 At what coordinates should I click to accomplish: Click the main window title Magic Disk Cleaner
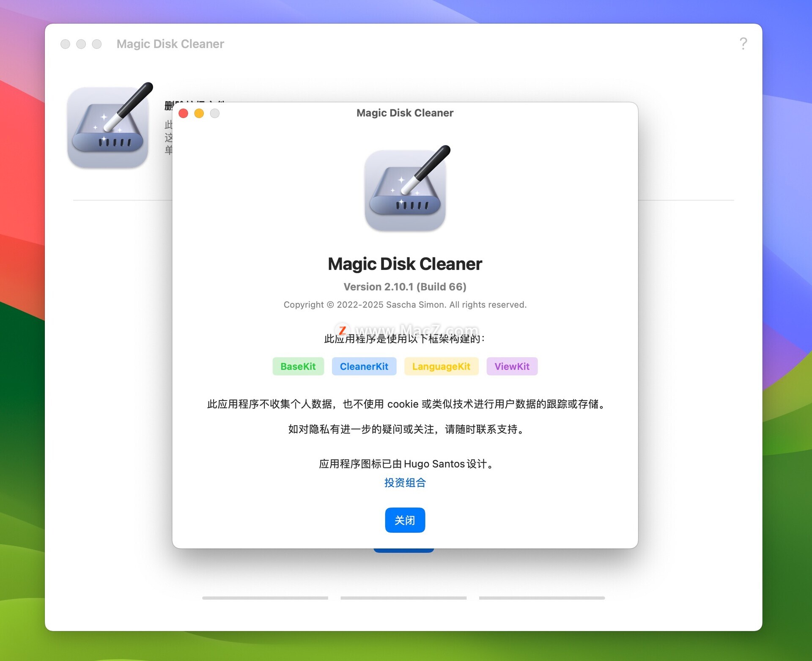click(170, 44)
